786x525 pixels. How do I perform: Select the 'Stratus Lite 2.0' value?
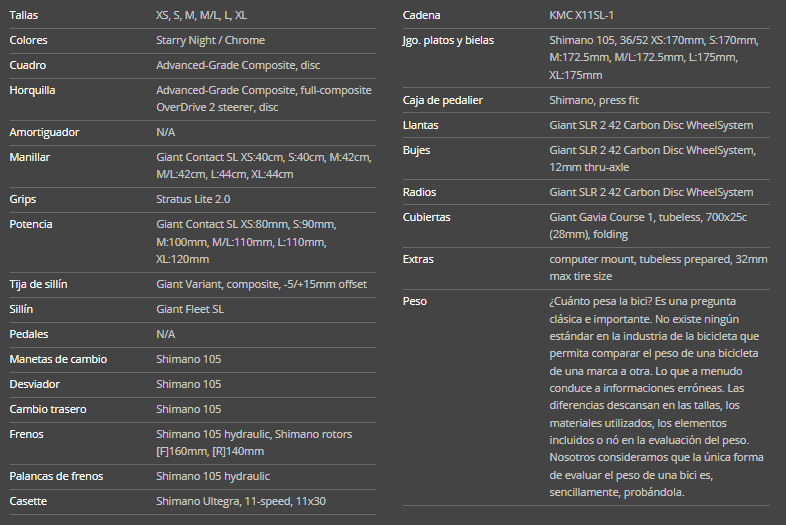(x=193, y=200)
